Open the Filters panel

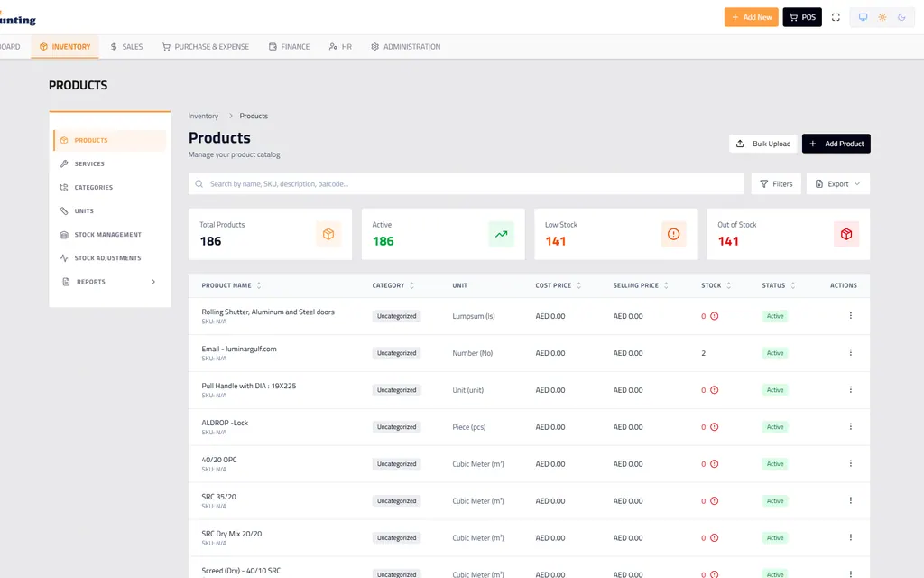[x=776, y=184]
